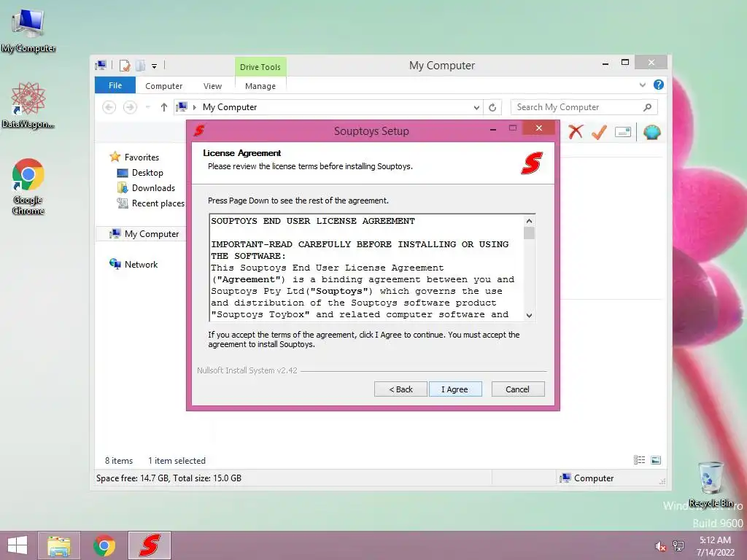Click the I Agree button
This screenshot has width=747, height=560.
(455, 389)
